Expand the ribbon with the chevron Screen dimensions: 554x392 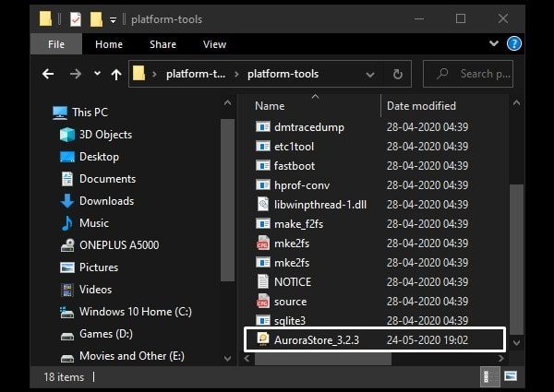(x=494, y=43)
